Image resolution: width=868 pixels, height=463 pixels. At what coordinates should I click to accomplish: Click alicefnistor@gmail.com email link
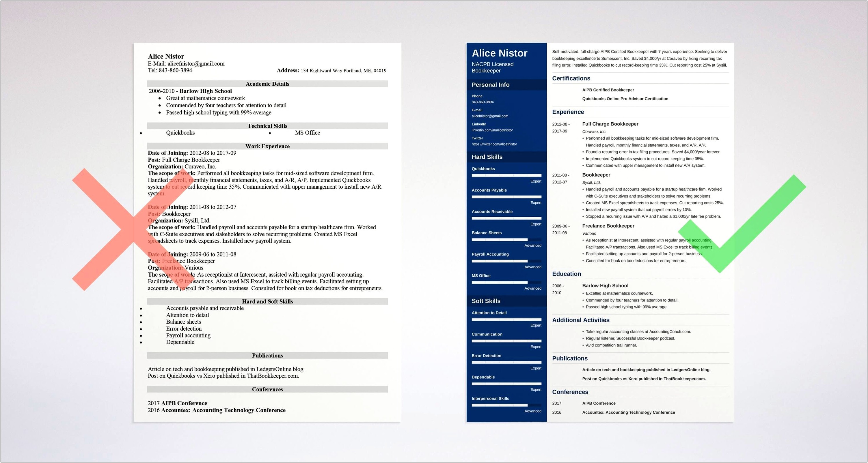tap(490, 117)
